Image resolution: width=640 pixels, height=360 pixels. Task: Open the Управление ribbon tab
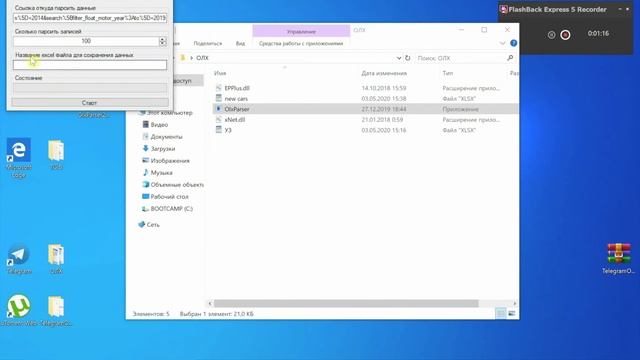coord(301,31)
